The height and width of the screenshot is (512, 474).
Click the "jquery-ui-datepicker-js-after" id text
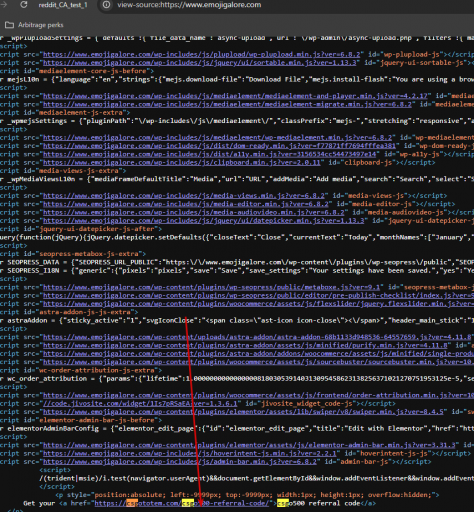(x=97, y=229)
